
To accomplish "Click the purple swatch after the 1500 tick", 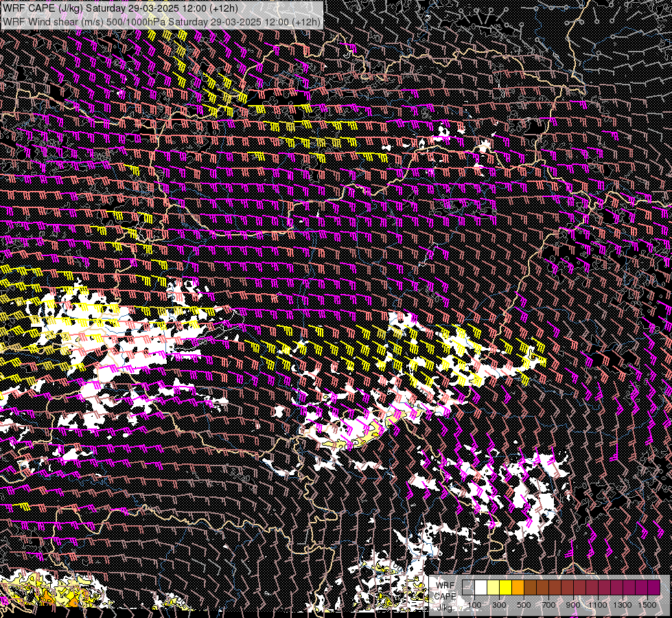I will point(653,587).
